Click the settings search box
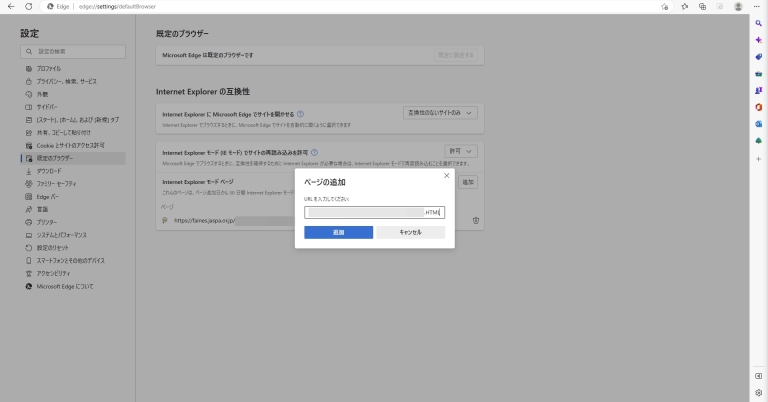768x402 pixels. [x=72, y=50]
